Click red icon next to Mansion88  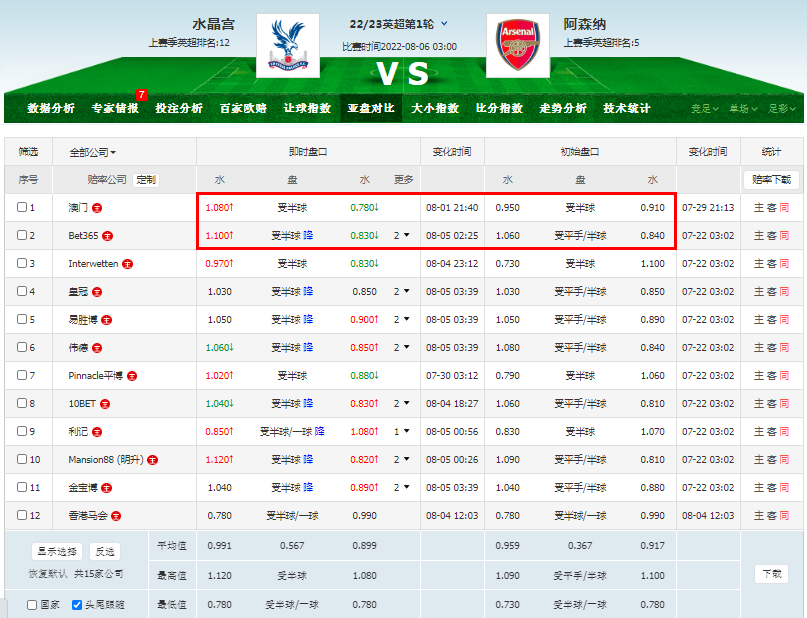152,460
